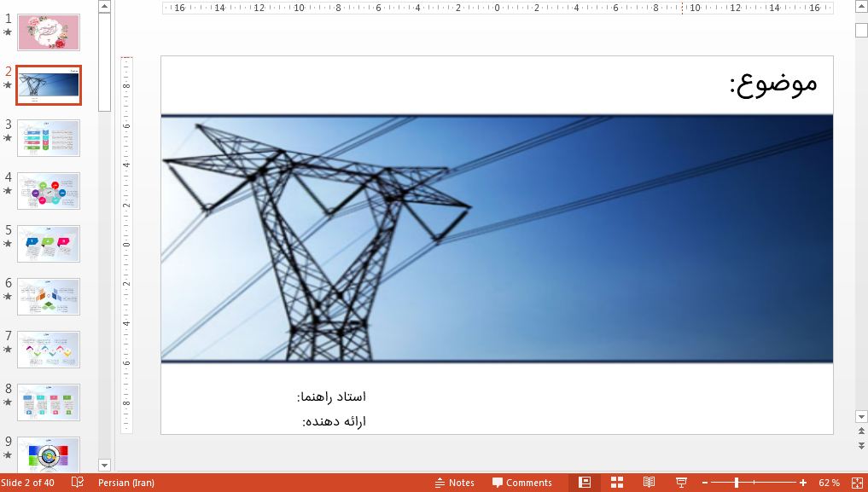Click the down arrow on the slide panel scrollbar
The image size is (868, 492).
pos(104,466)
